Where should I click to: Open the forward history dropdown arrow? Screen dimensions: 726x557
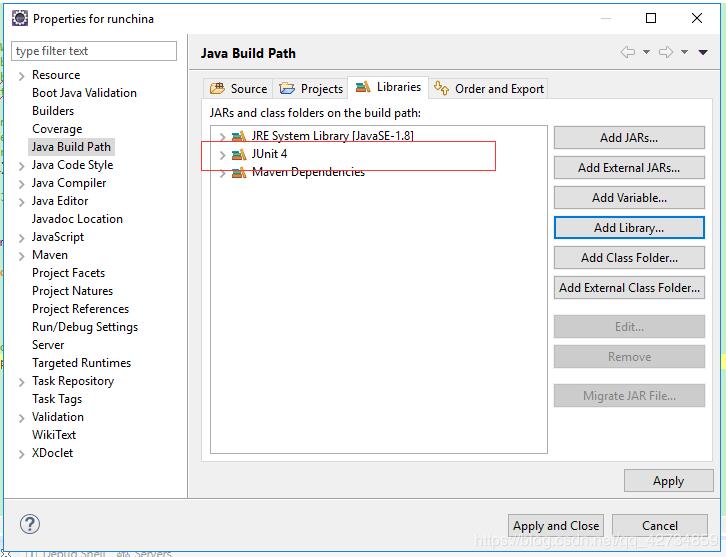684,52
